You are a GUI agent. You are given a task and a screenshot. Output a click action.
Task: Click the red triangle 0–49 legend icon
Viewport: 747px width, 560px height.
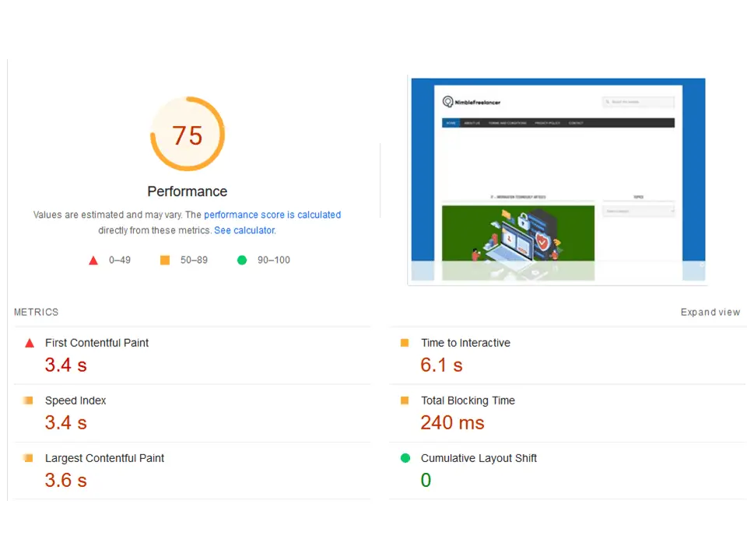(93, 261)
